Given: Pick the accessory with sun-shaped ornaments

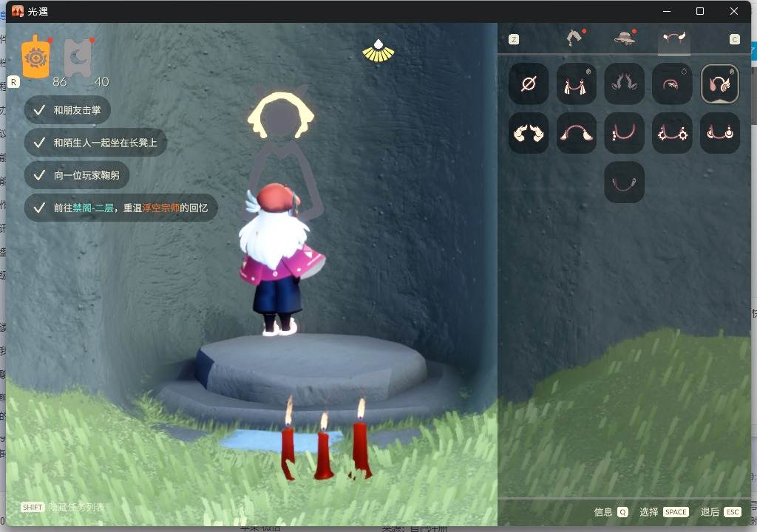Looking at the screenshot, I should [672, 133].
